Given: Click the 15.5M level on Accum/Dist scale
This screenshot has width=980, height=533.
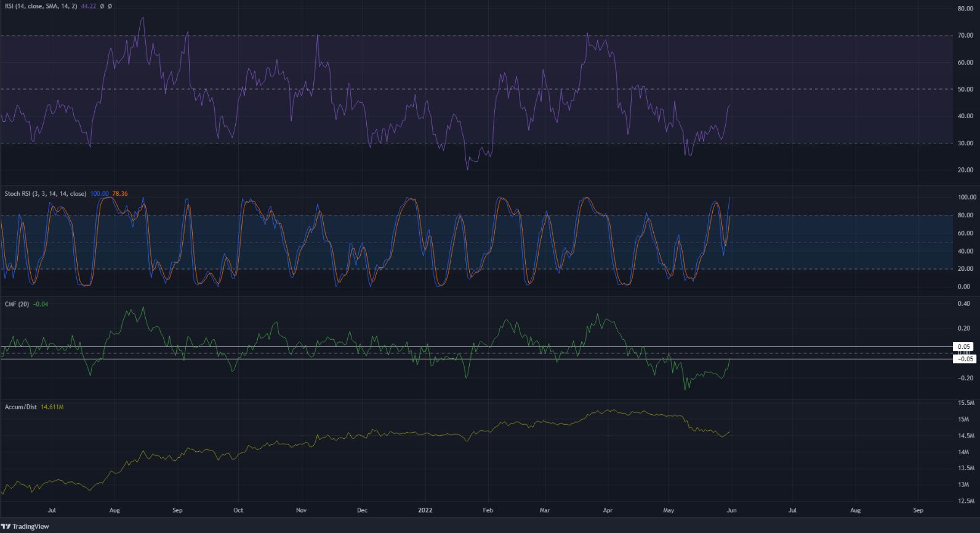Looking at the screenshot, I should point(966,403).
